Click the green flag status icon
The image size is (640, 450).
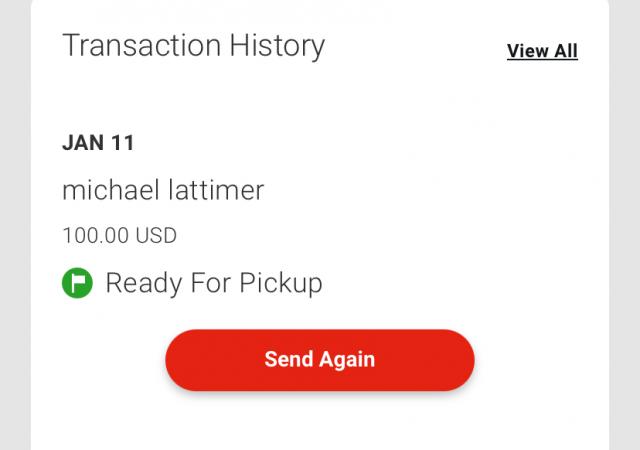click(x=77, y=284)
